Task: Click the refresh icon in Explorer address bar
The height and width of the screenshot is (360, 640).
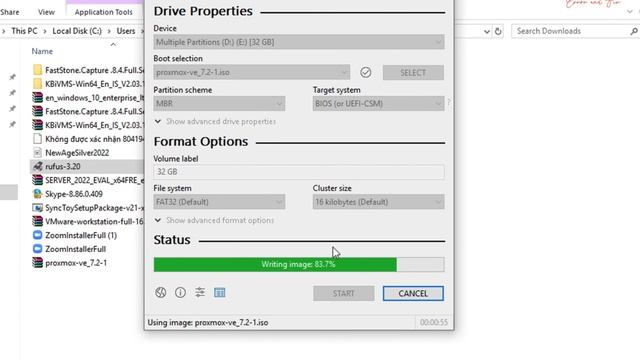Action: pyautogui.click(x=498, y=31)
